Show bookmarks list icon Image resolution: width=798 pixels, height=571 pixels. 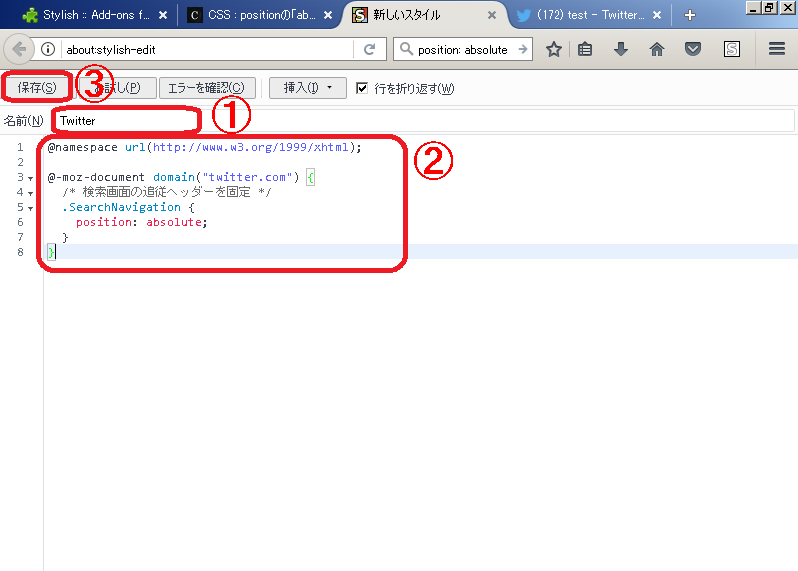585,49
